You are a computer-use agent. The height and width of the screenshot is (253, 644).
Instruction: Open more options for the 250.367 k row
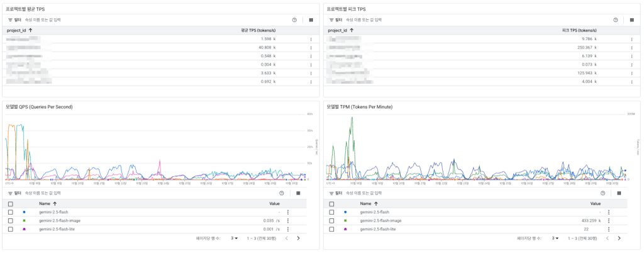631,48
